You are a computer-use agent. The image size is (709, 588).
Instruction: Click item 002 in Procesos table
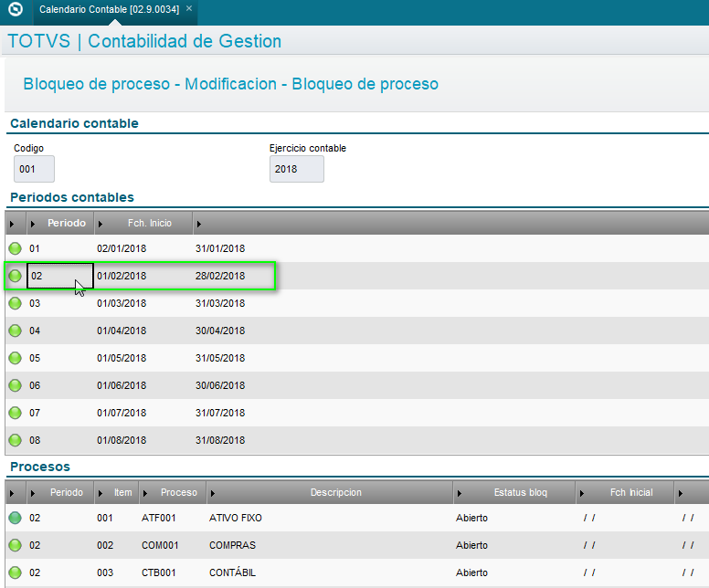click(104, 545)
